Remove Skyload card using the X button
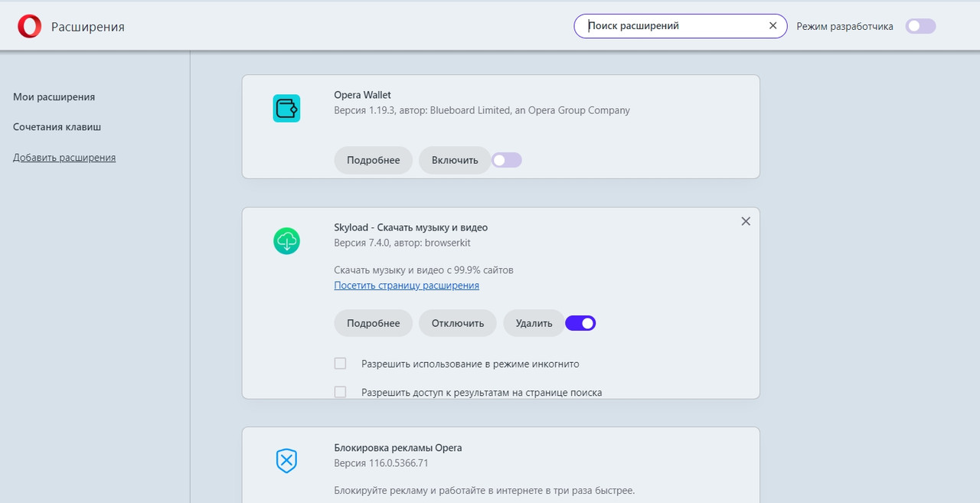Screen dimensions: 980x503 tap(746, 221)
